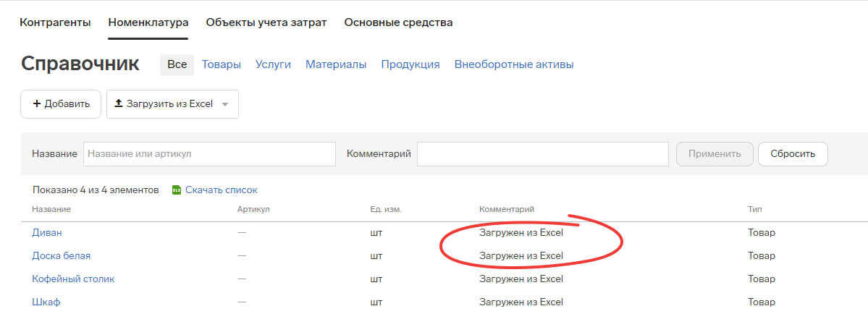Show the Продукция category
The width and height of the screenshot is (868, 327).
pyautogui.click(x=410, y=64)
